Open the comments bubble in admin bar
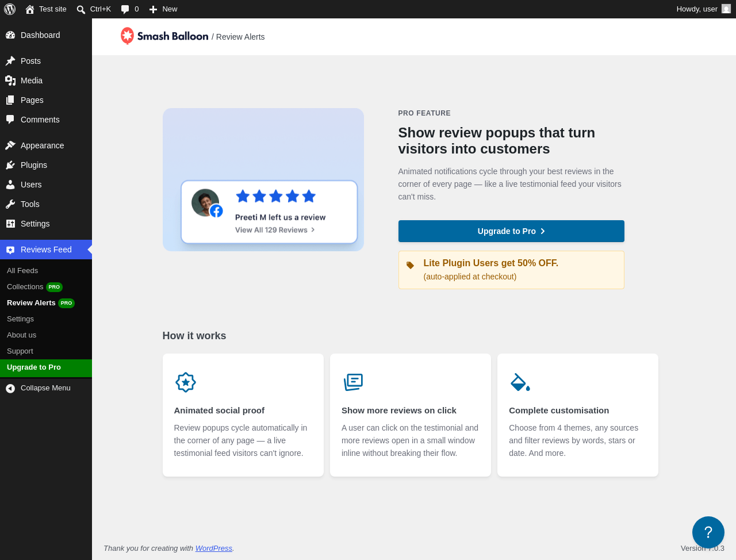736x560 pixels. [x=130, y=9]
